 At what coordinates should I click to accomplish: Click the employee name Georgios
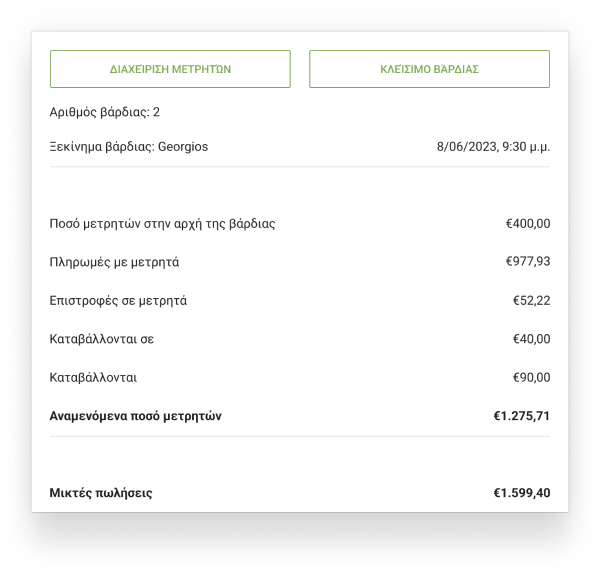(x=183, y=147)
